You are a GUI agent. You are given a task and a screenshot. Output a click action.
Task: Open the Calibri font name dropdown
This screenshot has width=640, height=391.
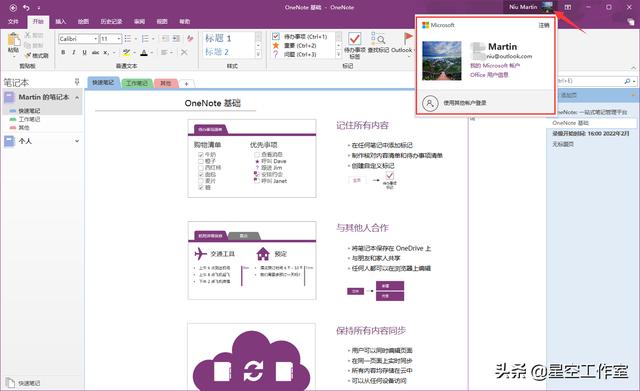(x=96, y=39)
